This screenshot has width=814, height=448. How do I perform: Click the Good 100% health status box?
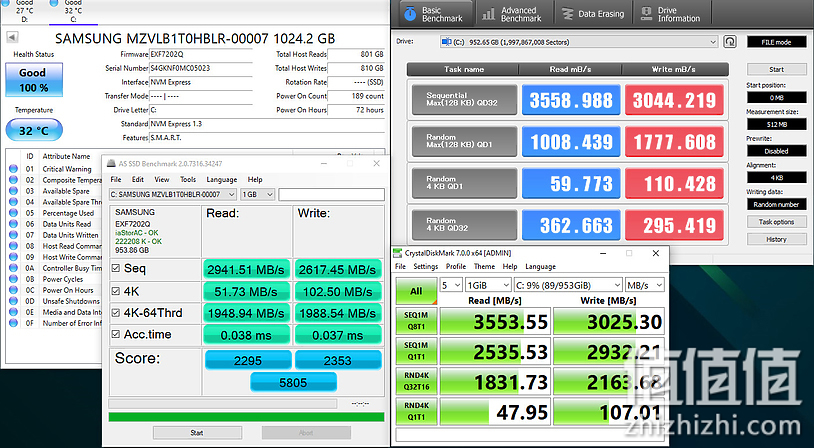(x=34, y=80)
